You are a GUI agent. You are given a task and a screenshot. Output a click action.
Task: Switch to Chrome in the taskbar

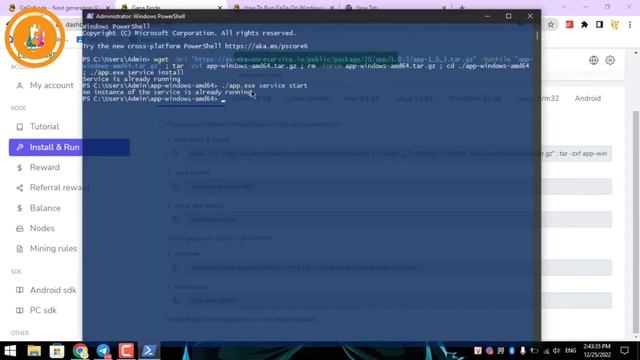(x=80, y=351)
